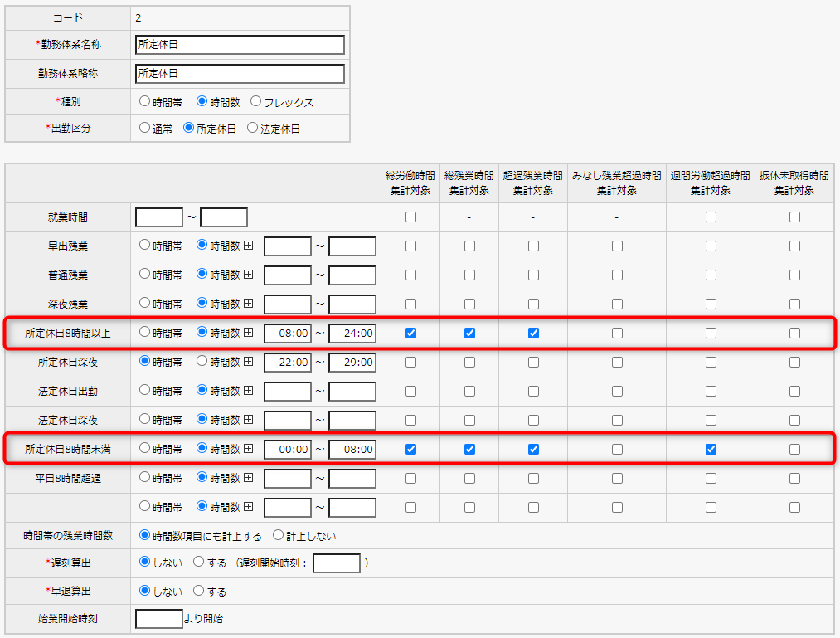Select 計上しない for 時間帯の残業時間数
840x638 pixels.
278,536
